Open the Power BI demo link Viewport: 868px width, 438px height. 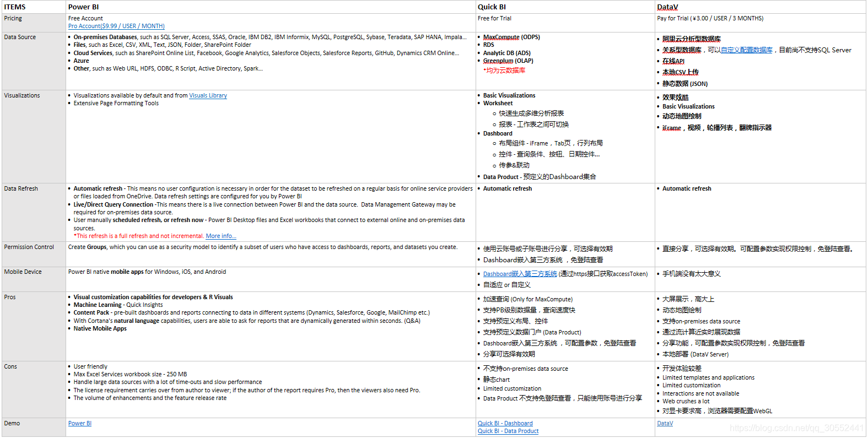pyautogui.click(x=80, y=423)
